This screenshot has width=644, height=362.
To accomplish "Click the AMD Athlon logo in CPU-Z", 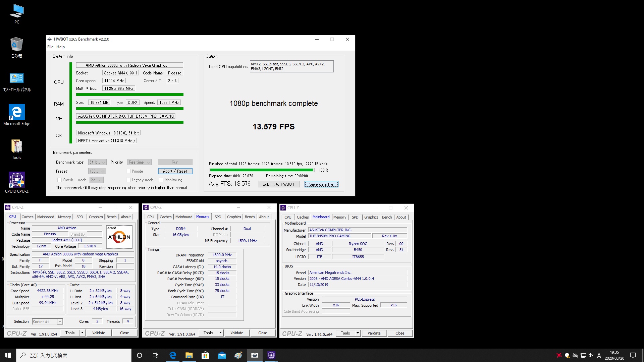I will click(119, 237).
